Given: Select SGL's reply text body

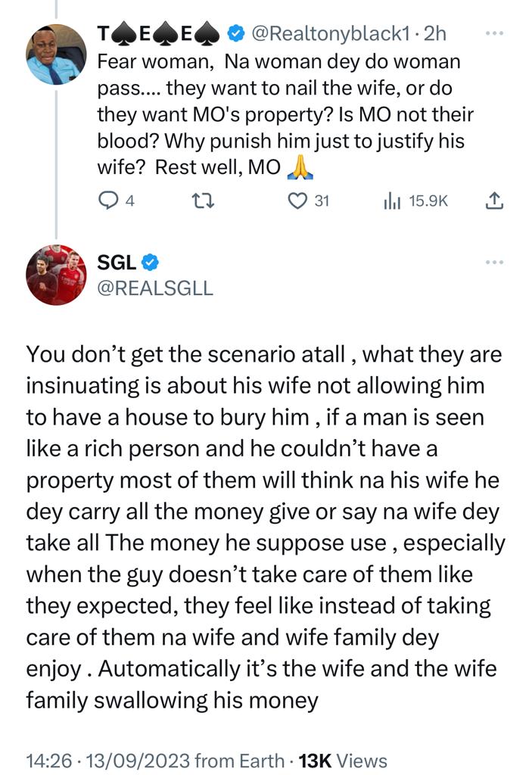Looking at the screenshot, I should point(266,528).
